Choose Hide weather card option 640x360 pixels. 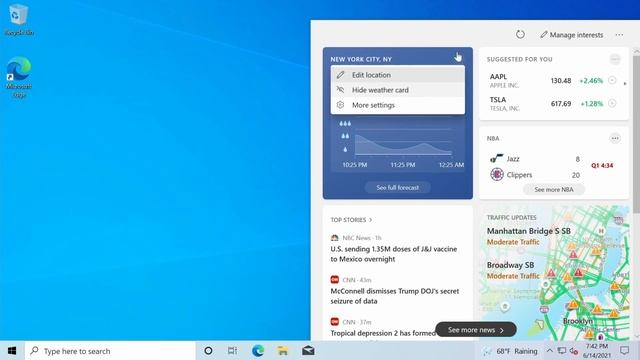coord(398,90)
